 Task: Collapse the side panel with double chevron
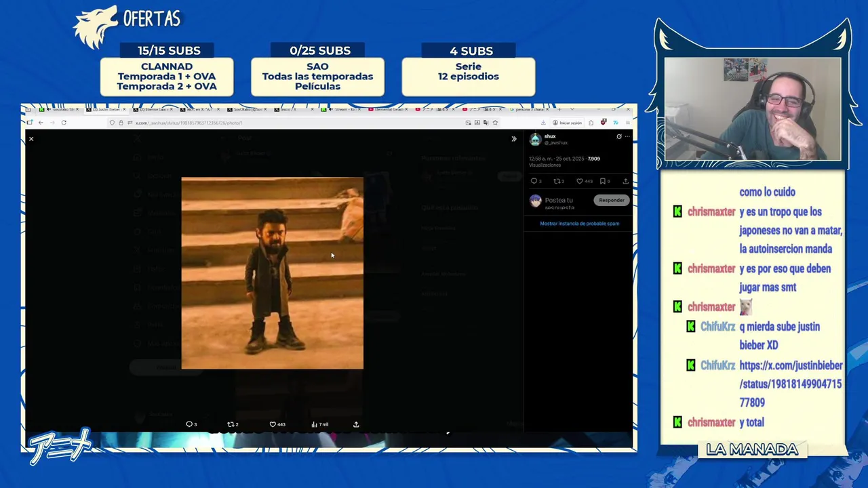coord(514,139)
